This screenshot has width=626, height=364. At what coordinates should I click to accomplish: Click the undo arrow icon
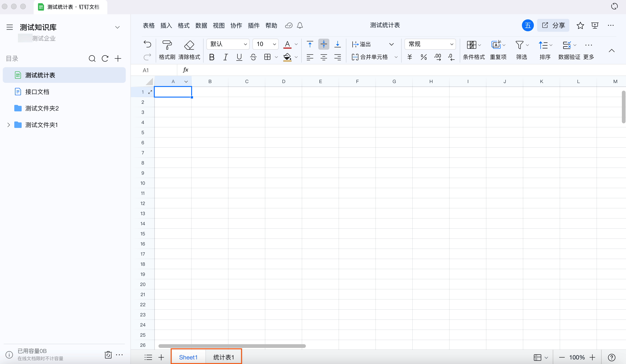coord(147,44)
